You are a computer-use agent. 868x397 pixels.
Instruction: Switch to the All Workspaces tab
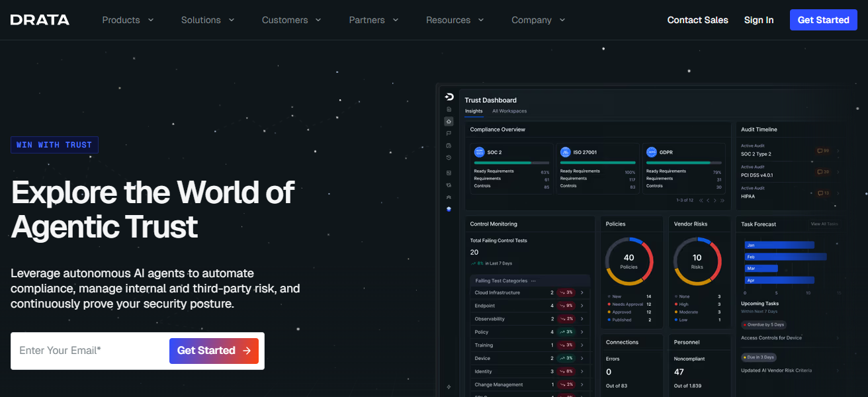pyautogui.click(x=509, y=111)
